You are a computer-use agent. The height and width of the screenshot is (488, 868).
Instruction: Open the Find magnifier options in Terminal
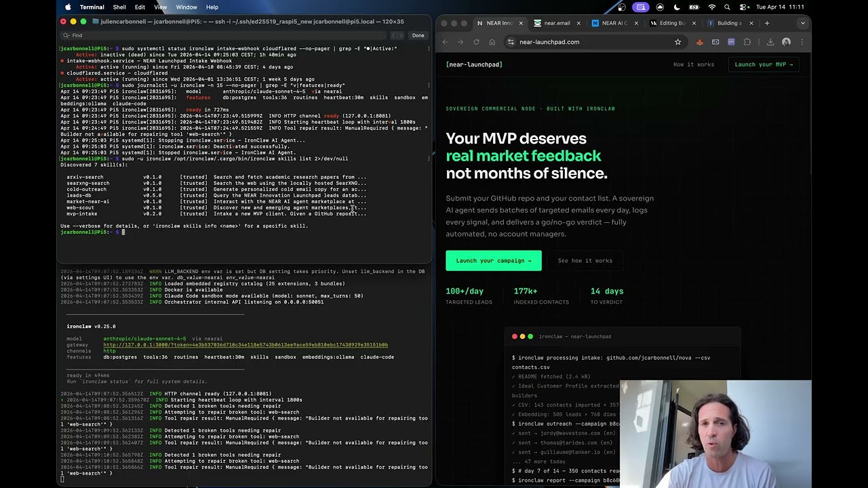click(66, 35)
